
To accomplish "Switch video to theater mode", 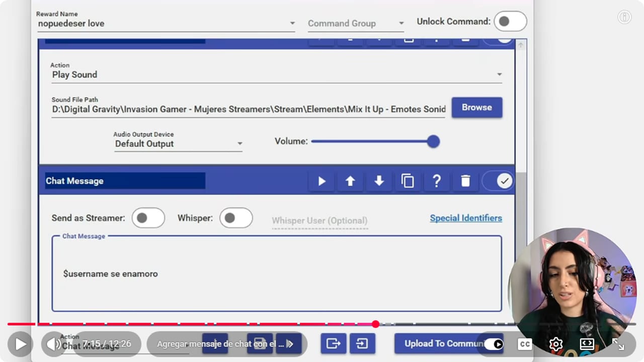I will (x=587, y=344).
